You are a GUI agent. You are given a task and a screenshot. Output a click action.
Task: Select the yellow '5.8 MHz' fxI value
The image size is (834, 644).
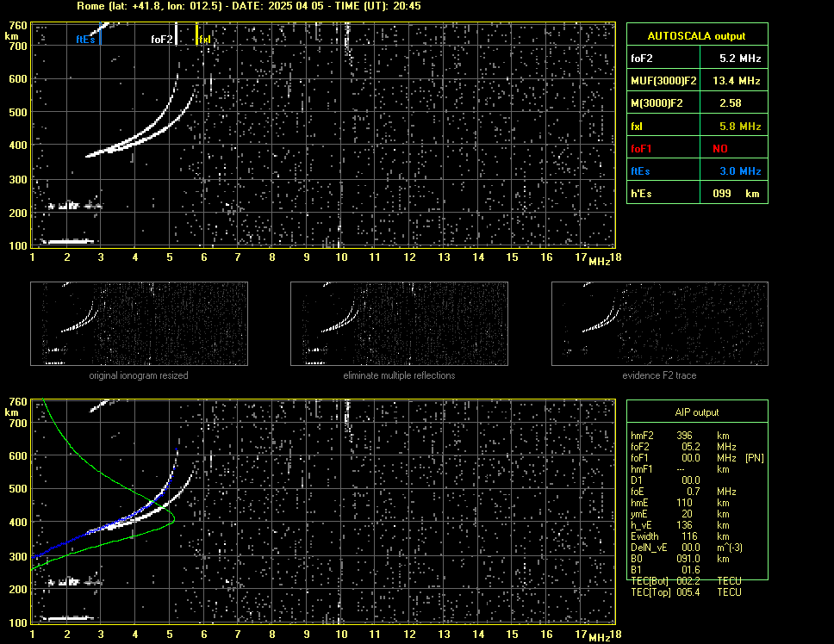point(740,127)
